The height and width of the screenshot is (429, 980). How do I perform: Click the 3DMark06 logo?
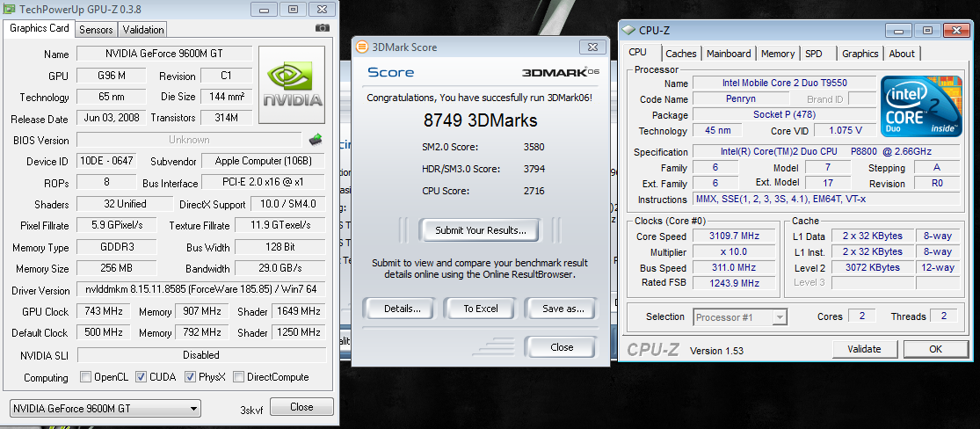click(561, 72)
